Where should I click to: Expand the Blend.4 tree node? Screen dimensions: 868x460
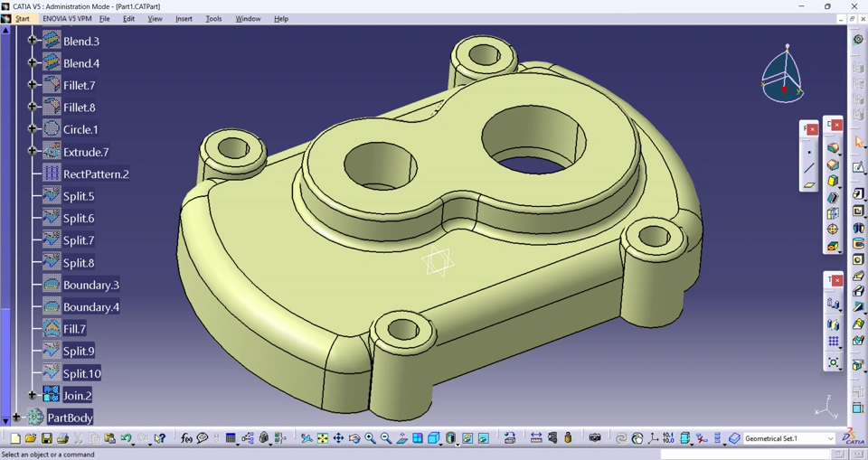(x=33, y=62)
